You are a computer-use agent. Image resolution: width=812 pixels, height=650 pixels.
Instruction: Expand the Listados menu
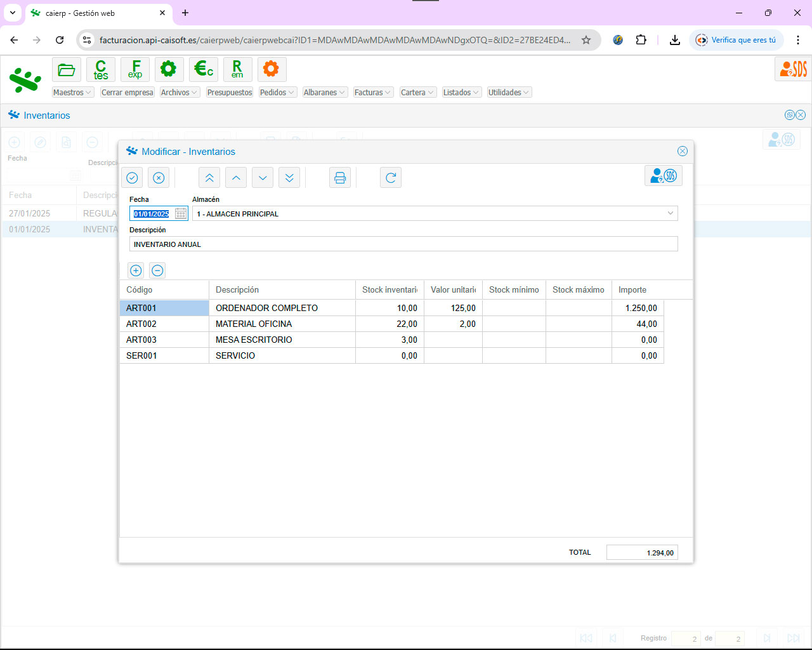coord(462,93)
